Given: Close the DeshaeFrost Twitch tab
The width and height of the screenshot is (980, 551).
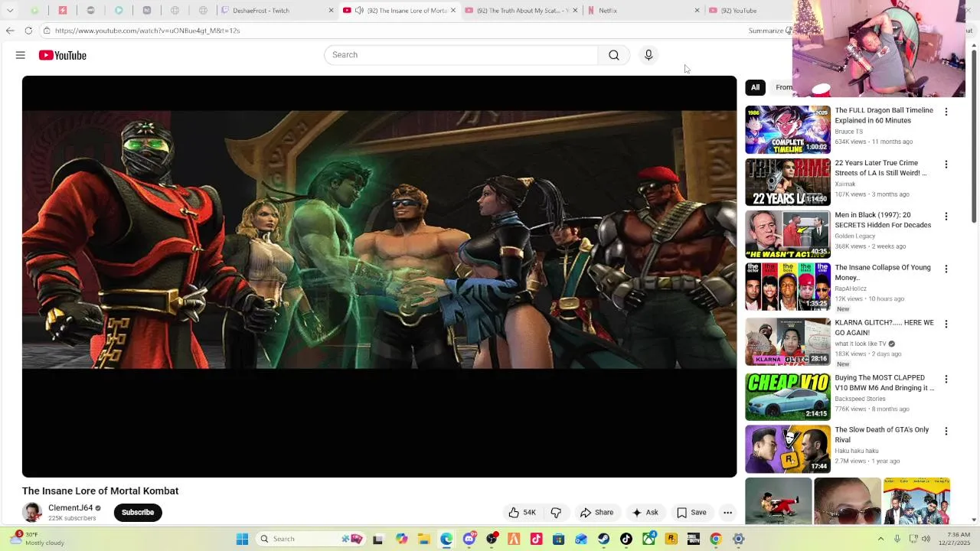Looking at the screenshot, I should (x=331, y=11).
